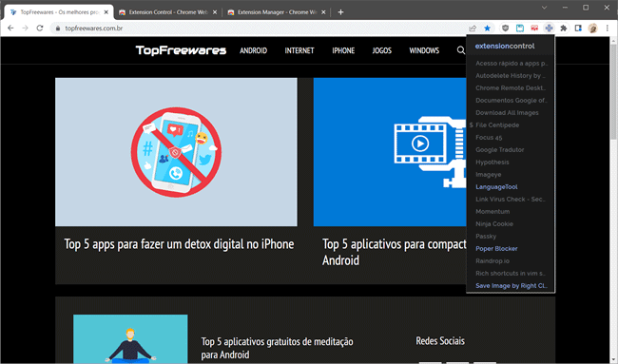Image resolution: width=618 pixels, height=364 pixels.
Task: Click the site lock icon in address bar
Action: coord(58,29)
